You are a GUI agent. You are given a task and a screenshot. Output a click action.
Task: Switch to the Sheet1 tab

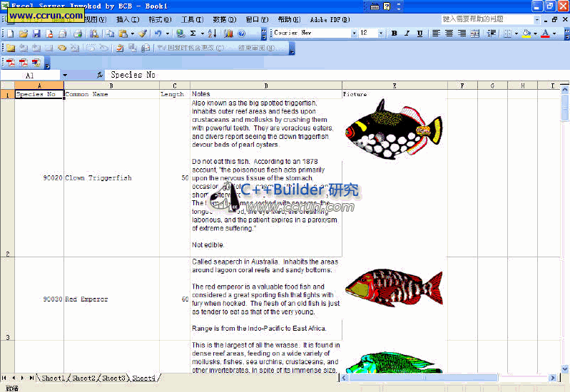[53, 378]
